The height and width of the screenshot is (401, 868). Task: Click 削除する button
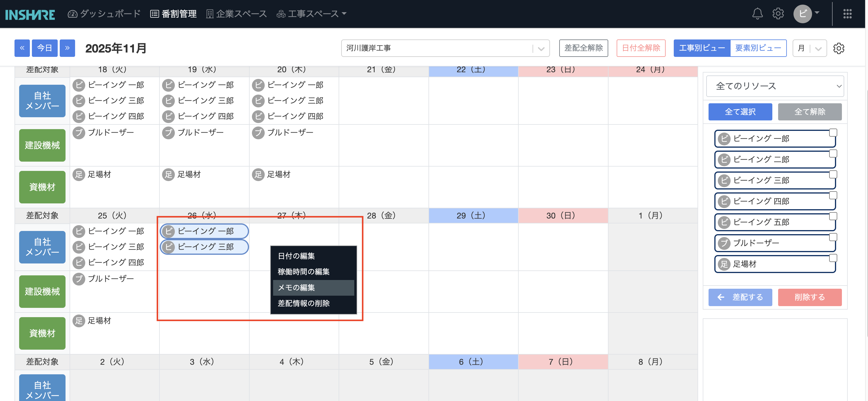coord(810,297)
